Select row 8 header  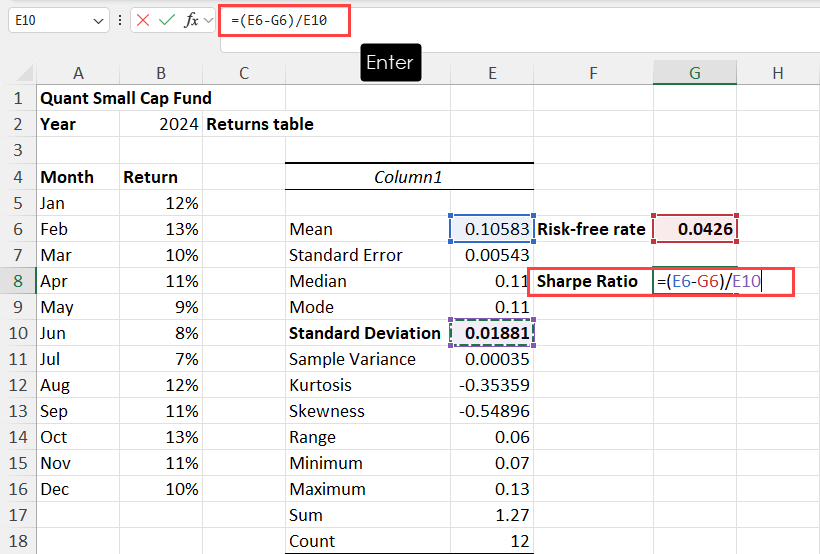pos(18,281)
